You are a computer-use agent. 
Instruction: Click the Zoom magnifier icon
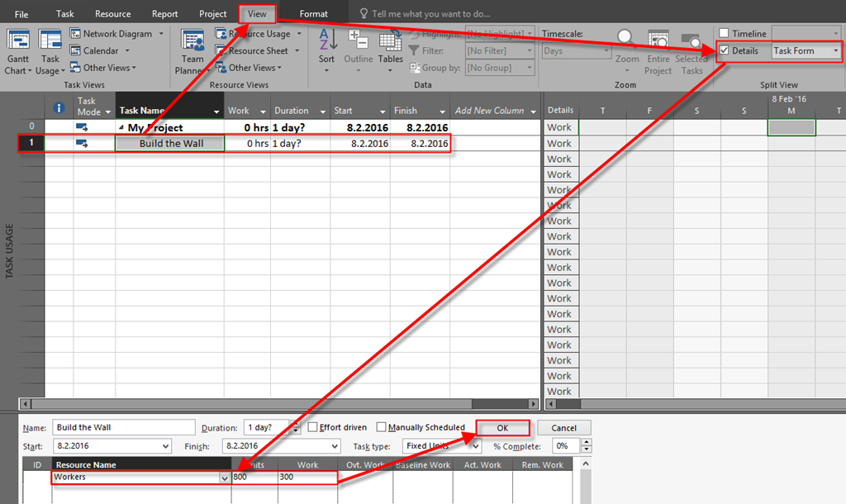pos(627,40)
